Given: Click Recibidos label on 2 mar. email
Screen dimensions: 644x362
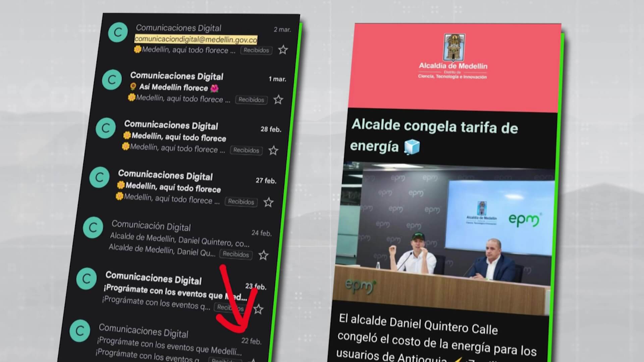Looking at the screenshot, I should click(256, 50).
